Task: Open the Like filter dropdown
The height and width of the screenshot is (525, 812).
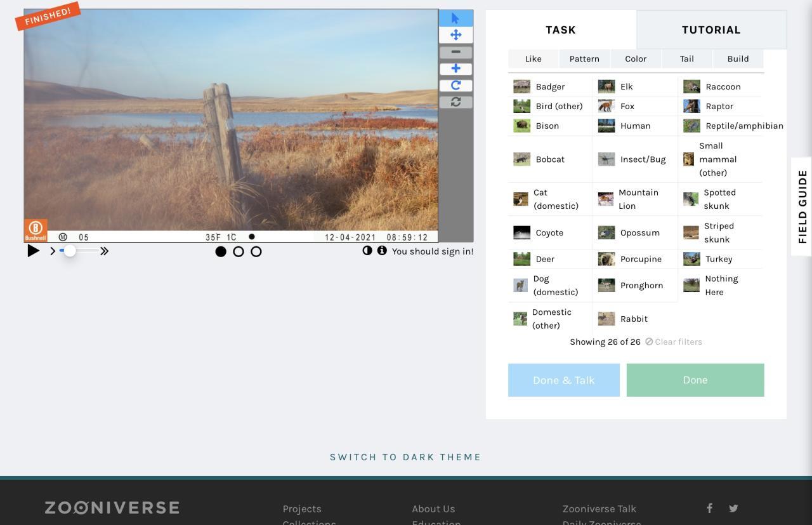Action: pyautogui.click(x=534, y=58)
